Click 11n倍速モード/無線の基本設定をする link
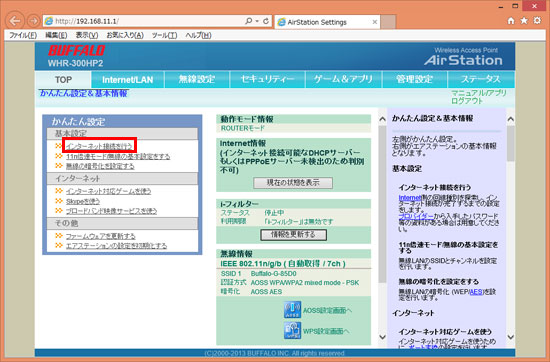 (x=118, y=156)
